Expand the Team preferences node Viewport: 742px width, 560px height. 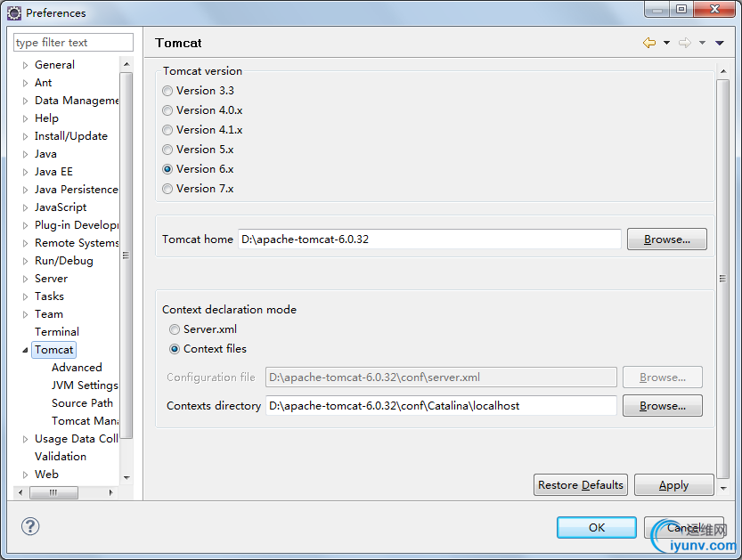[26, 314]
